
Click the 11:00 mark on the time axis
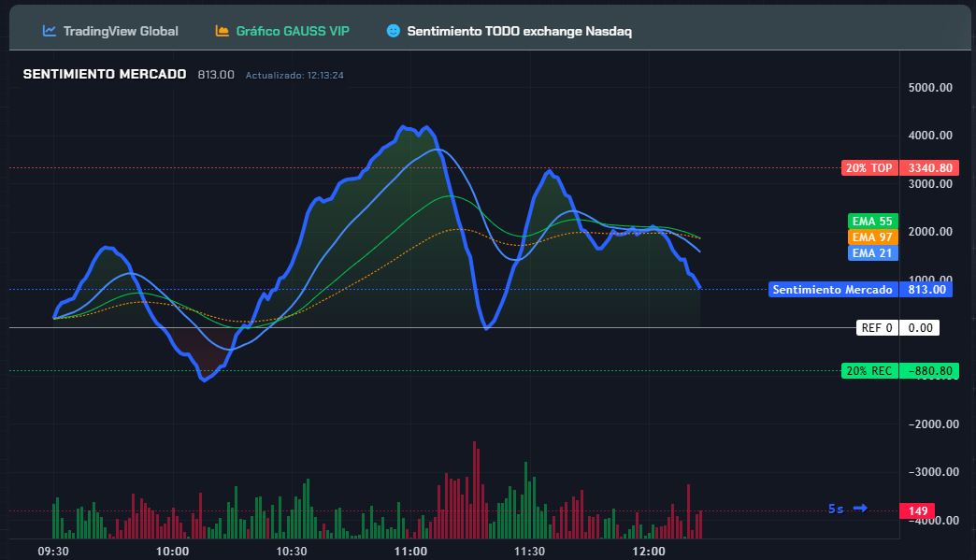(x=411, y=551)
